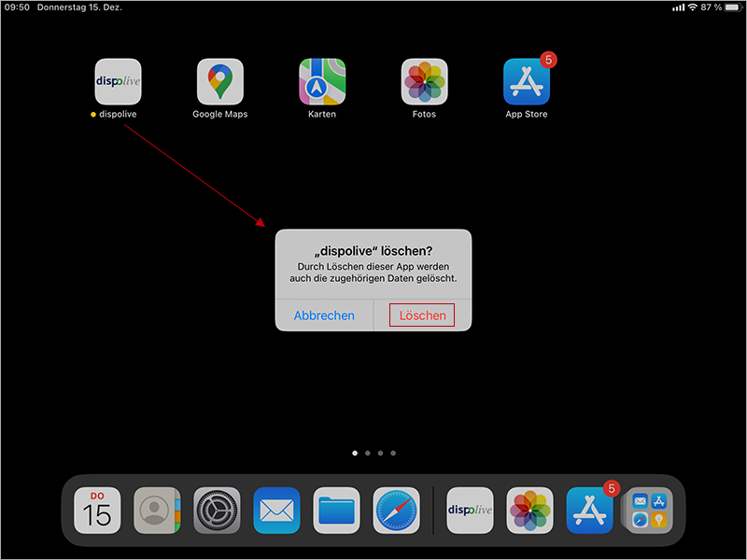This screenshot has height=560, width=747.
Task: Go to third home screen page dot
Action: click(x=380, y=454)
